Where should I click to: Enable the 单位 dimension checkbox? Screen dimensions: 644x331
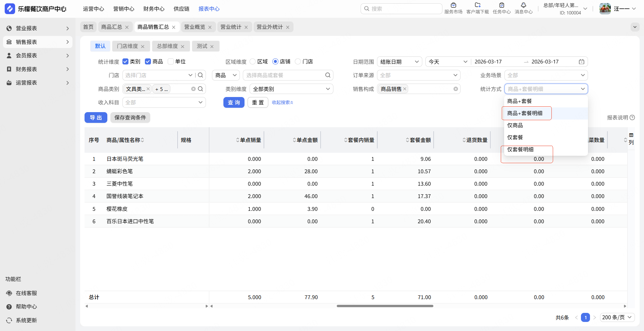pos(171,61)
